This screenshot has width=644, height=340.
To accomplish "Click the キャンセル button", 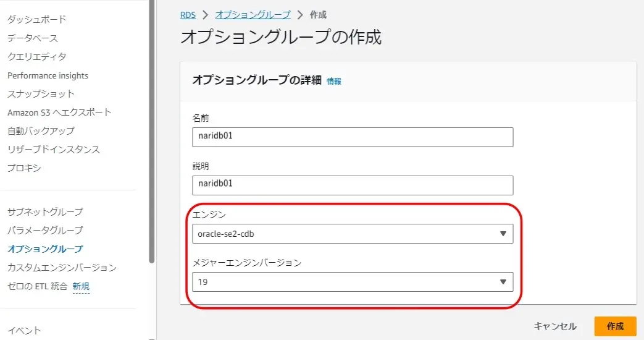I will tap(555, 326).
